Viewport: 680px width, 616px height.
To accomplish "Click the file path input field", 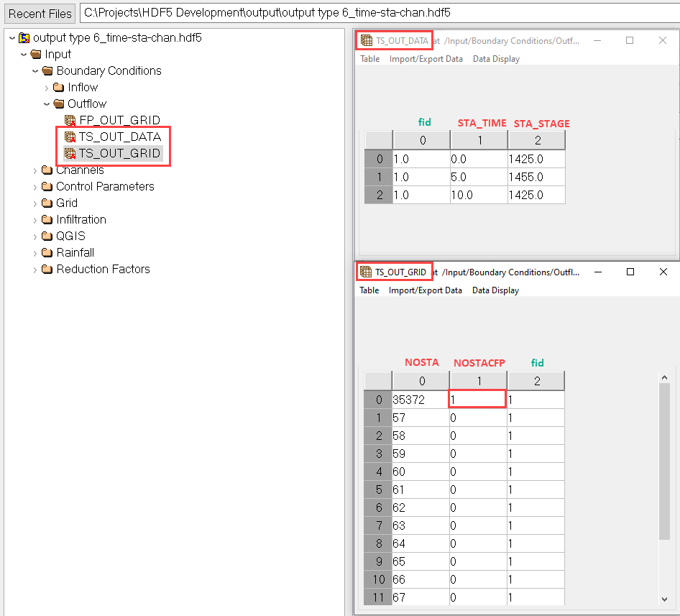I will tap(378, 14).
